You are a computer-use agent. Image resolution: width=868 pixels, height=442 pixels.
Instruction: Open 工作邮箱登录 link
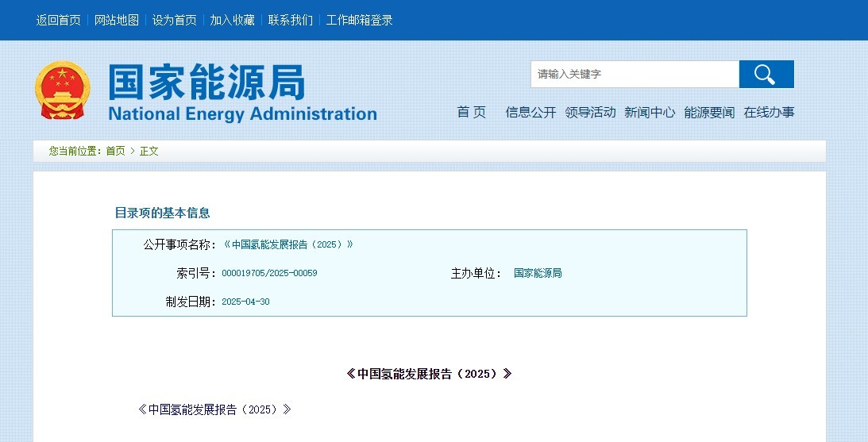pyautogui.click(x=359, y=21)
